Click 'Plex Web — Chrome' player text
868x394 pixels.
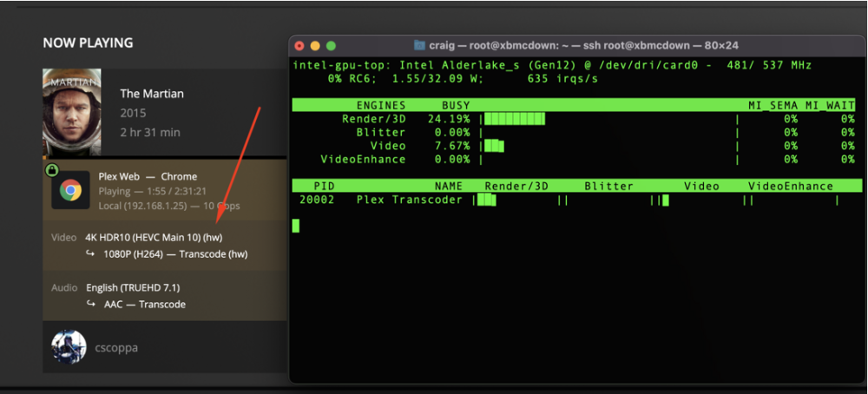click(x=148, y=176)
